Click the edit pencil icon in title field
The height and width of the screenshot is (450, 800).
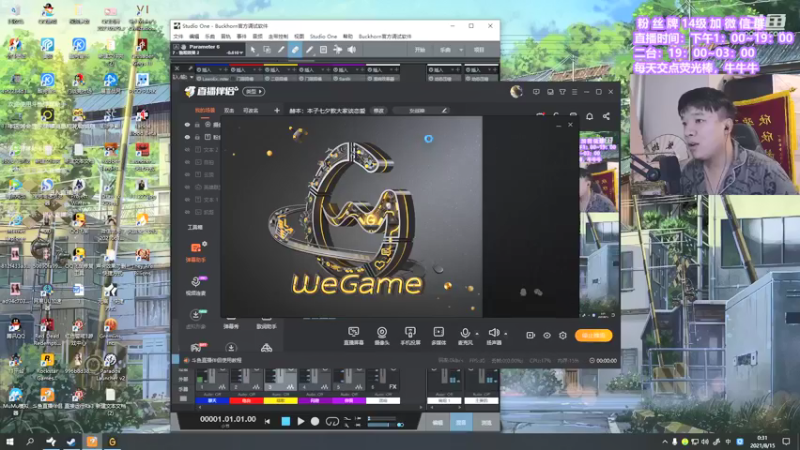tap(444, 110)
